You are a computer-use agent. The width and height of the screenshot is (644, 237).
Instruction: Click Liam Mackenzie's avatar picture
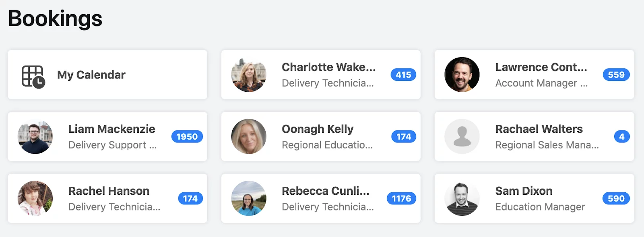click(x=35, y=136)
